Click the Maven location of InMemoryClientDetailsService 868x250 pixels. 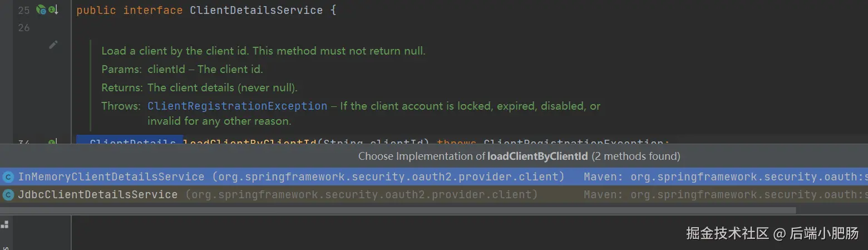coord(726,177)
